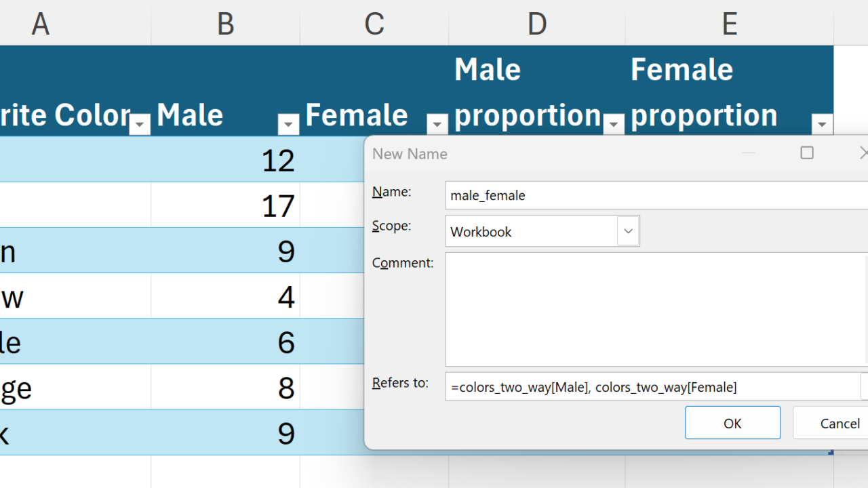Open the Favorite Color column filter dropdown

point(140,125)
